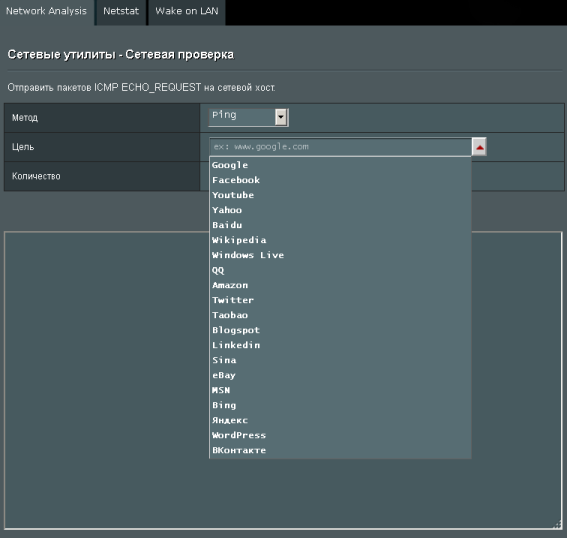Click the ICMP ECHO_REQUEST description text
Viewport: 567px width, 538px height.
141,87
